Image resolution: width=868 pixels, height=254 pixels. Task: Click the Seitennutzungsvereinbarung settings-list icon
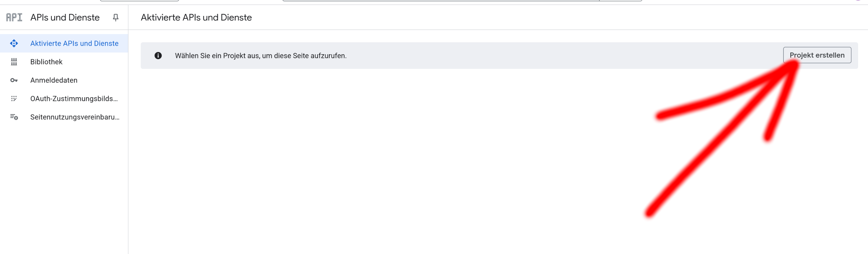tap(14, 117)
